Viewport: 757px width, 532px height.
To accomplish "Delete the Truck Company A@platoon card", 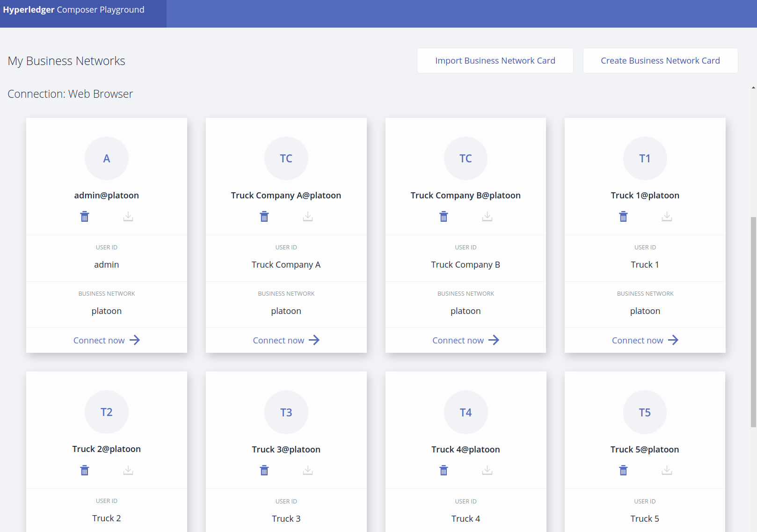I will coord(264,217).
